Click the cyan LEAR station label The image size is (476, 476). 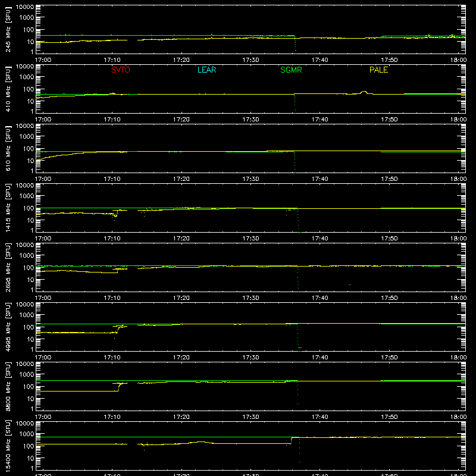click(x=206, y=70)
